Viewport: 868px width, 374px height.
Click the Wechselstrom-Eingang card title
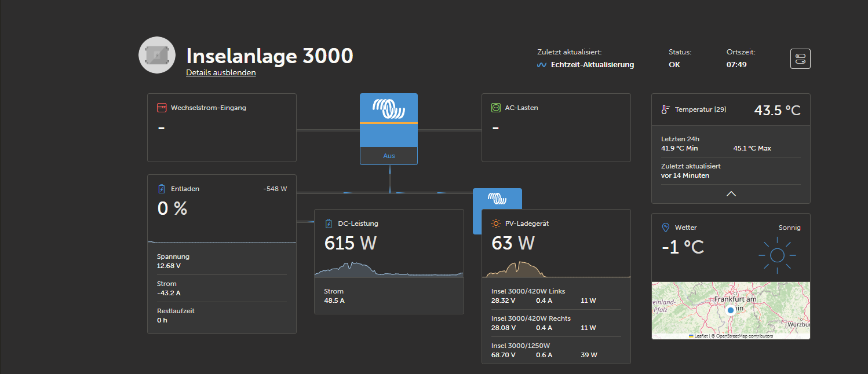click(x=209, y=108)
